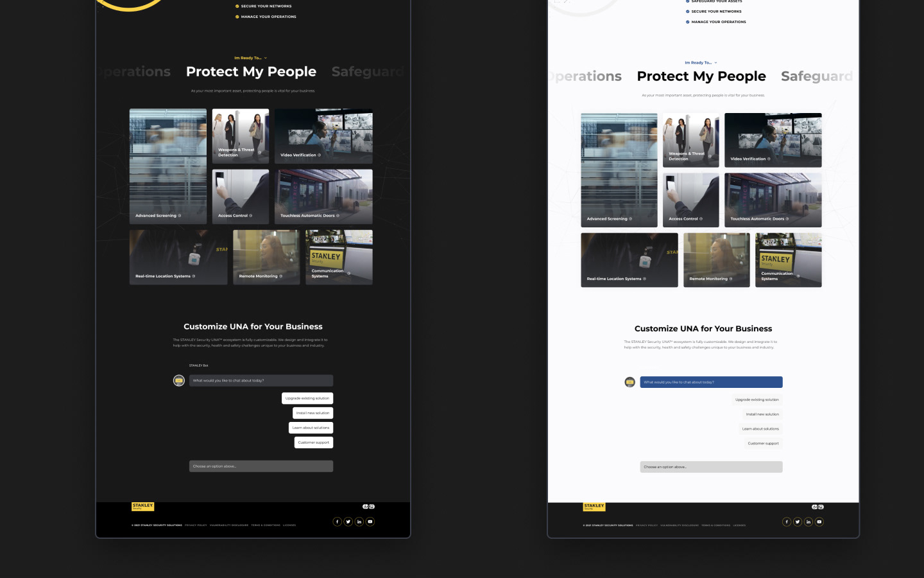Image resolution: width=924 pixels, height=578 pixels.
Task: Open Communication Systems card in dark mockup
Action: coord(339,257)
